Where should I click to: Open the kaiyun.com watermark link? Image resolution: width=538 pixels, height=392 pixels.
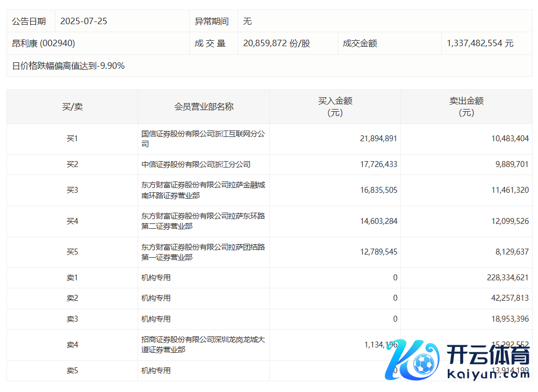click(489, 374)
